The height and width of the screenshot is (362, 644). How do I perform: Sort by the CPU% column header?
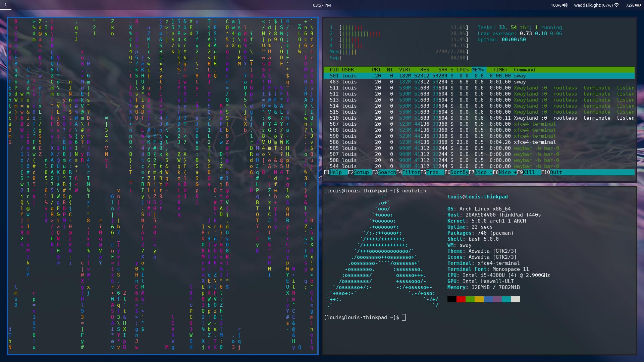click(x=463, y=70)
